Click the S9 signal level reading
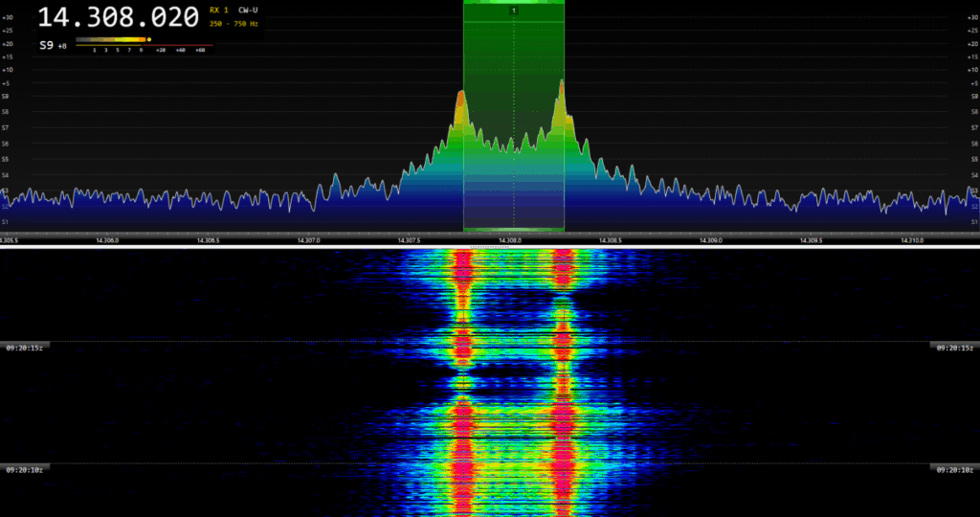 point(47,45)
